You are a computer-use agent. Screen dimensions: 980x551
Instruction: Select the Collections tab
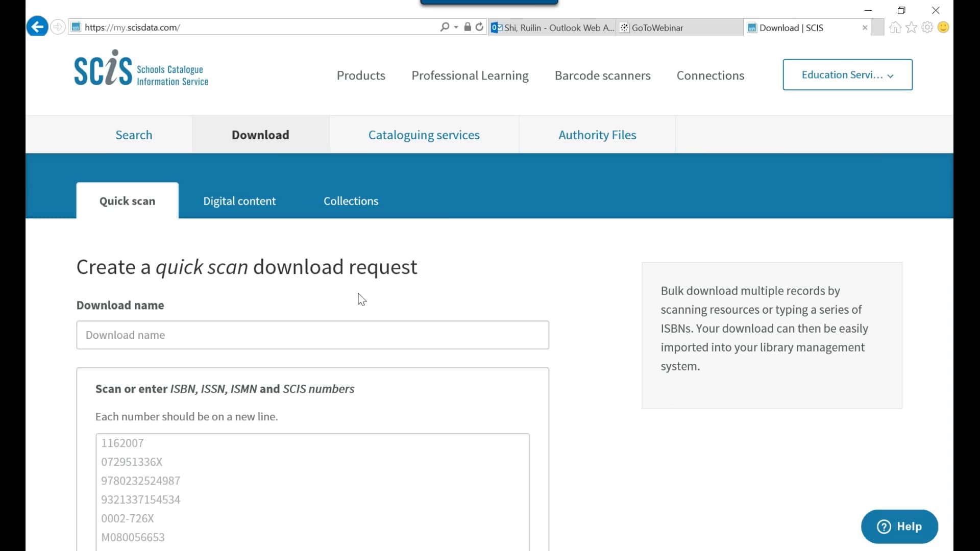pos(351,201)
